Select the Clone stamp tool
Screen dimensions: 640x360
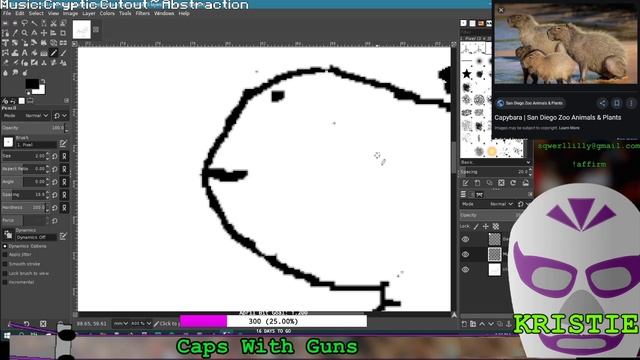44,62
